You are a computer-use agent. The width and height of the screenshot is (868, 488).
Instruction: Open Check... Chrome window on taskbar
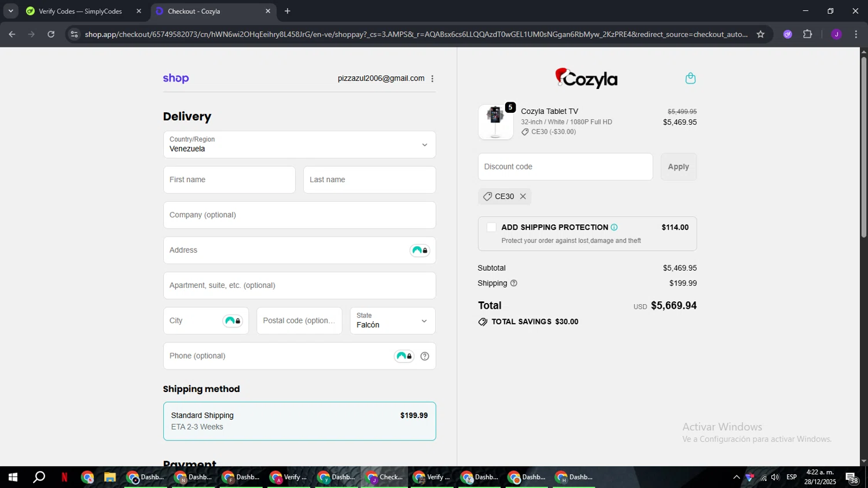[384, 477]
